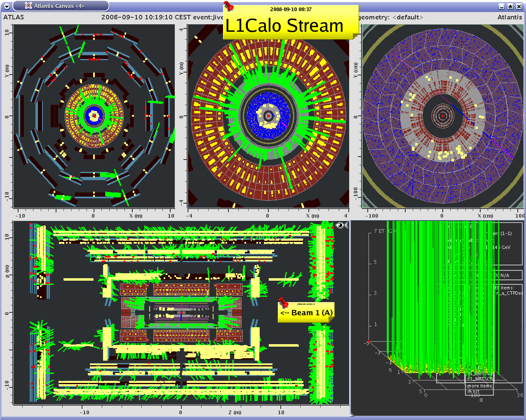526x420 pixels.
Task: Open the window menu arrow in the title bar
Action: click(7, 6)
